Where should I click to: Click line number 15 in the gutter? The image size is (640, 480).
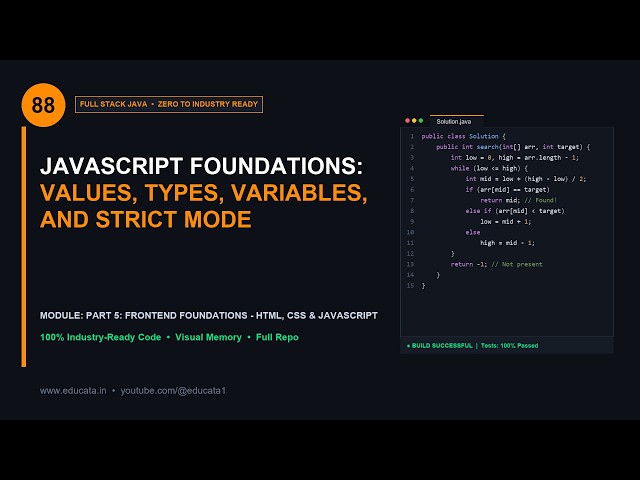410,286
